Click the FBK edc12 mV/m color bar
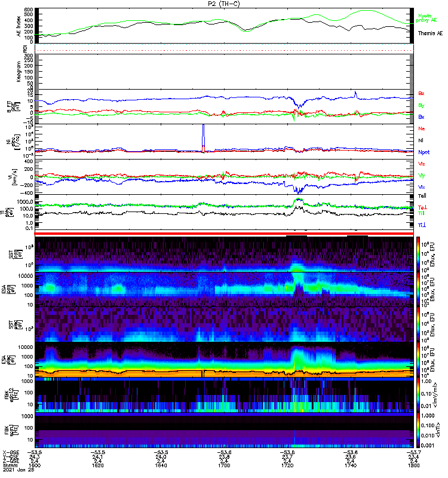 click(418, 395)
